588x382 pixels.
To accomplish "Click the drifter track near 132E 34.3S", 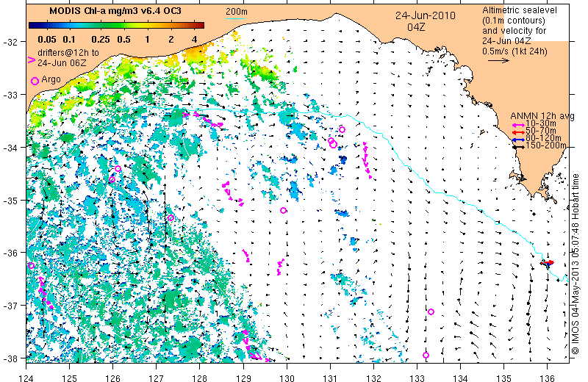I will coord(367,160).
